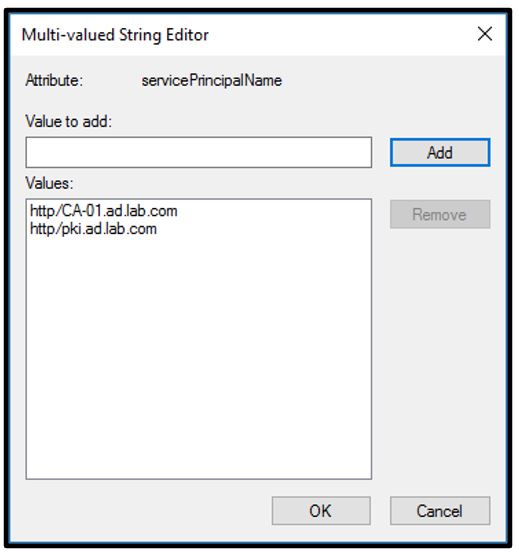Click the Add button
Screen dimensions: 519x552
coord(440,152)
